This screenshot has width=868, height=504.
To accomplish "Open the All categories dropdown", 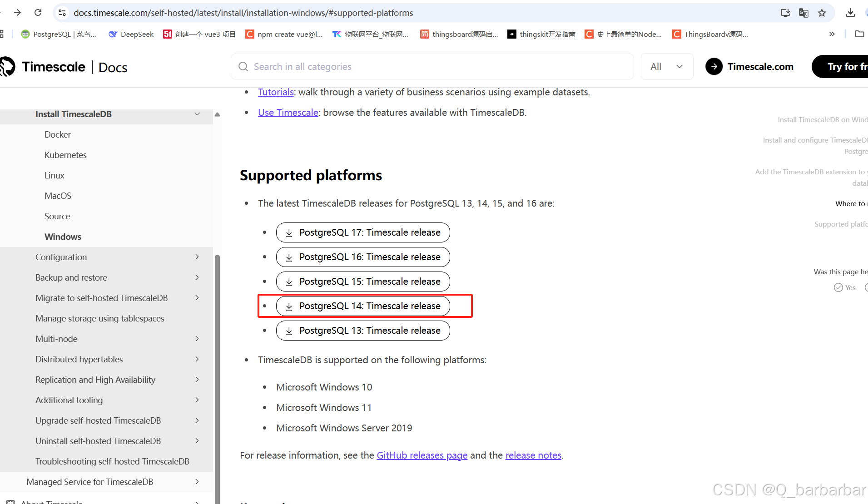I will 667,67.
